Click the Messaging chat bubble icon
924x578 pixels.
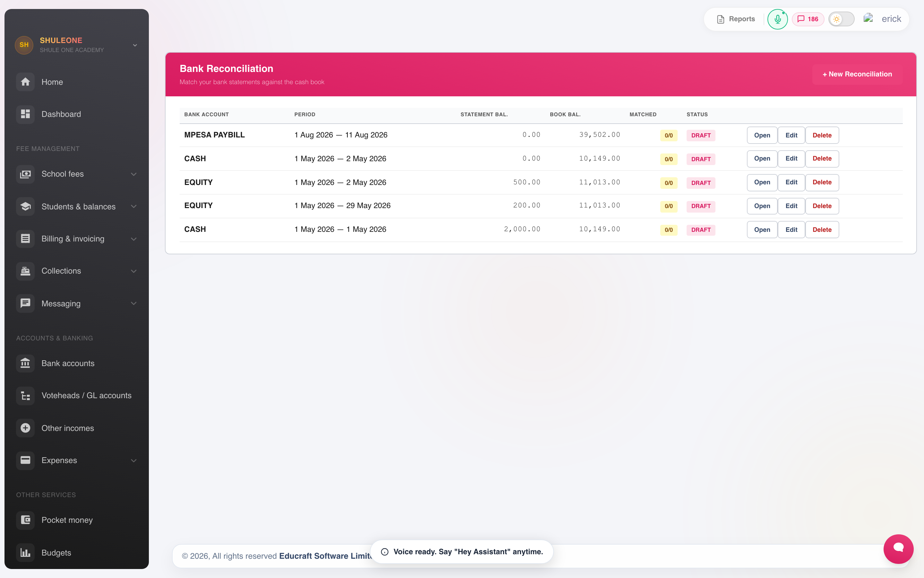click(25, 303)
